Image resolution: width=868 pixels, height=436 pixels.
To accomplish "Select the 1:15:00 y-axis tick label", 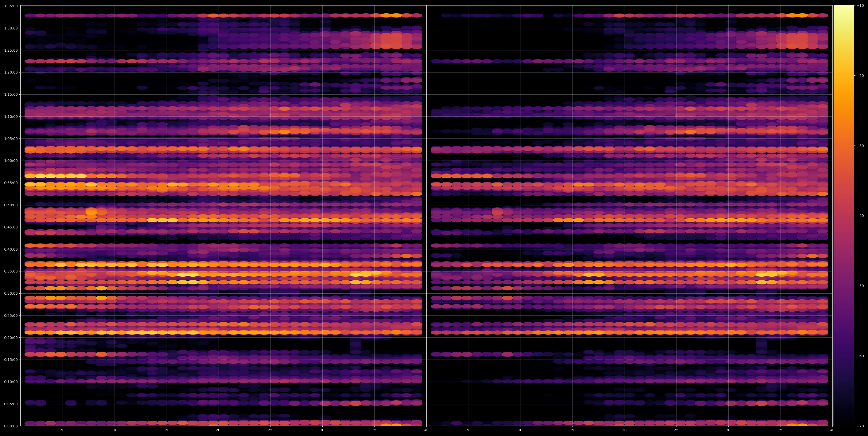I will 11,94.
